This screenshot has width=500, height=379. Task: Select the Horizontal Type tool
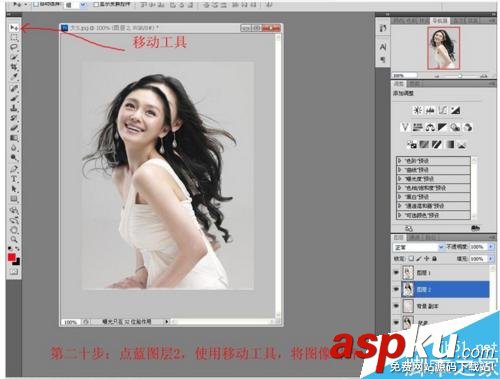tap(14, 179)
